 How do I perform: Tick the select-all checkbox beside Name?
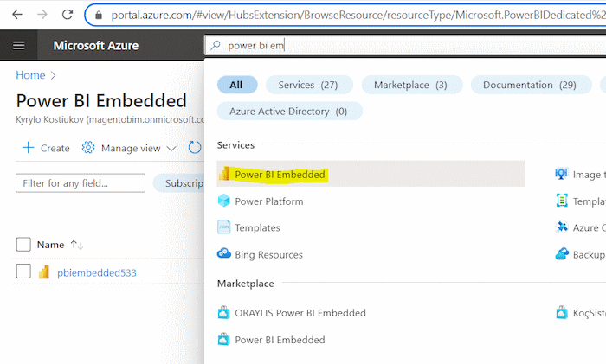click(23, 245)
